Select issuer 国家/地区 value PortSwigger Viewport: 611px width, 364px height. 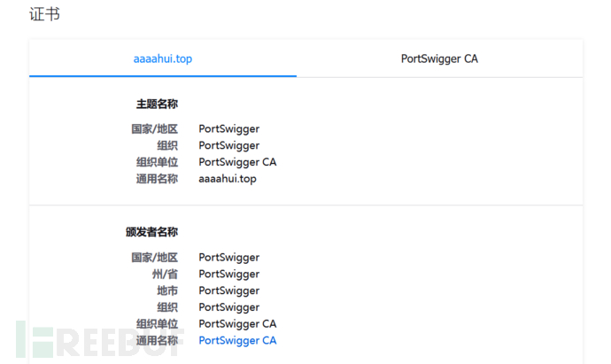click(x=228, y=257)
